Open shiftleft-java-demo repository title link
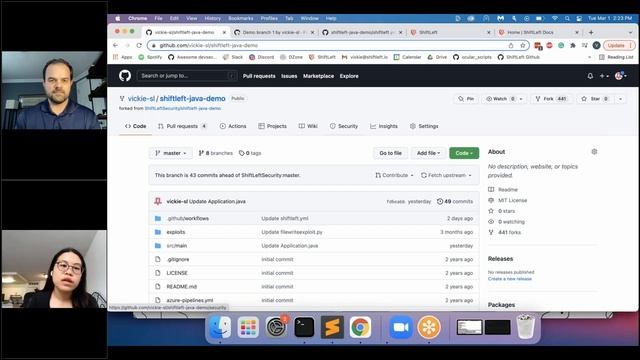 pyautogui.click(x=192, y=98)
